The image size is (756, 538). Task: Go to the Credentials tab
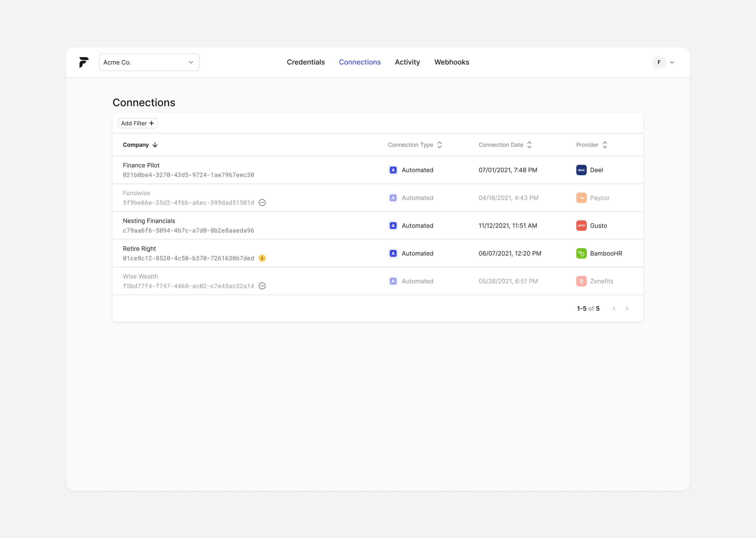[x=306, y=62]
